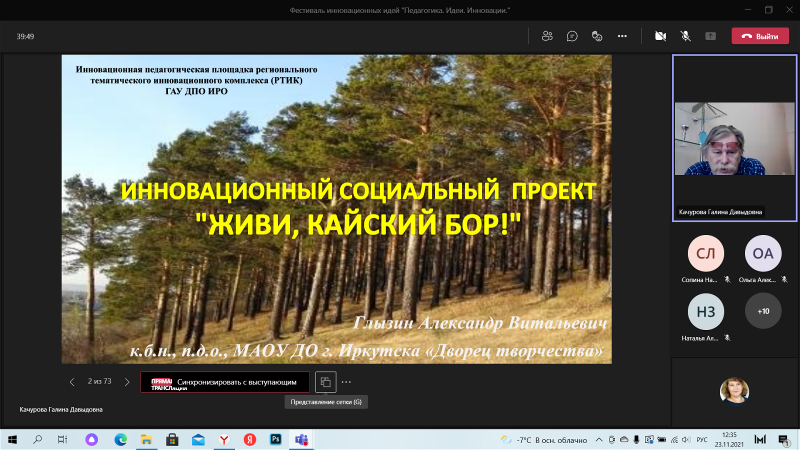Screen dimensions: 800x450
Task: Go to the previous slide
Action: click(x=72, y=382)
